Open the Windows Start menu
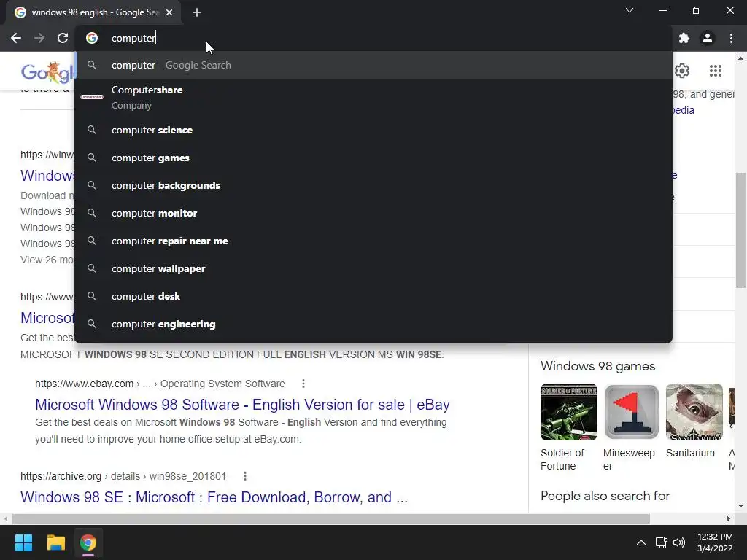Image resolution: width=747 pixels, height=560 pixels. click(23, 542)
